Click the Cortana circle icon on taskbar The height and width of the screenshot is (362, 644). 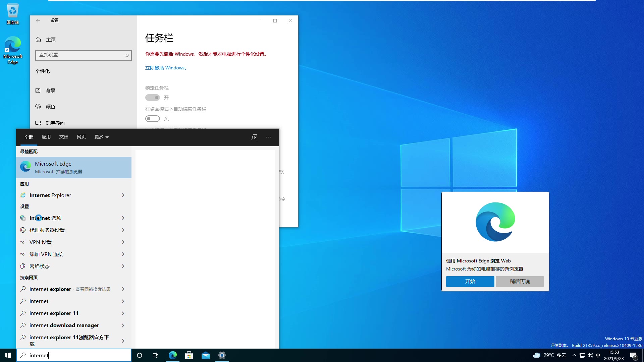140,355
